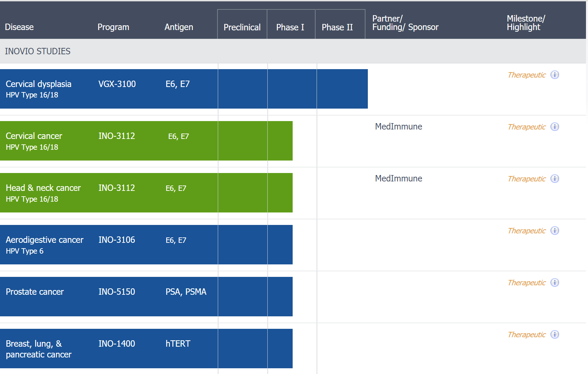Click the Partner/ Funding/ Sponsor header
This screenshot has width=588, height=374.
coord(405,23)
